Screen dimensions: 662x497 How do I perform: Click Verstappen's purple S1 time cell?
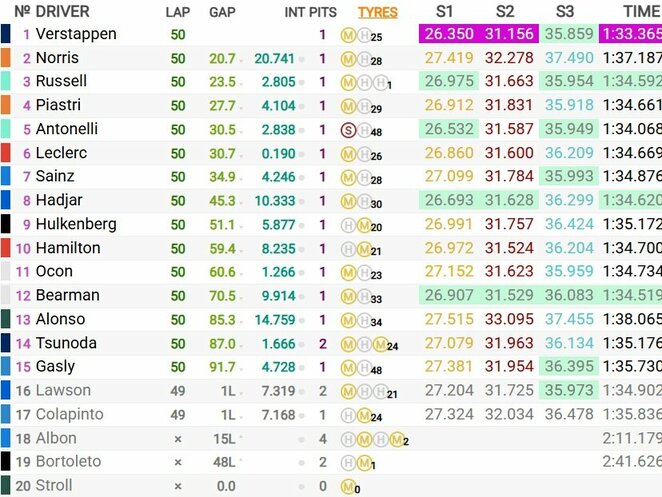coord(450,34)
